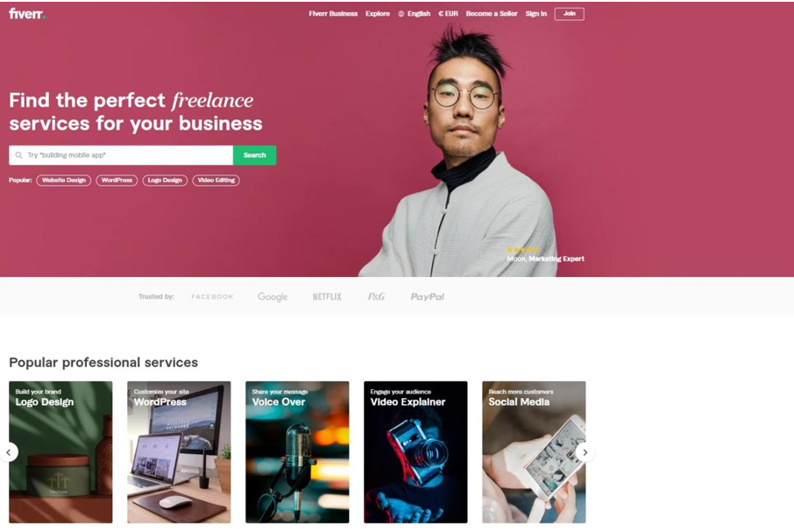794x532 pixels.
Task: Open the Social Media service card
Action: coord(534,452)
